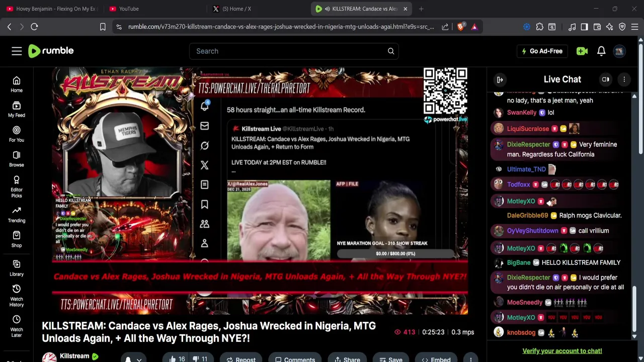Open video more options three dots
Screen dimensions: 644x362
[x=471, y=359]
